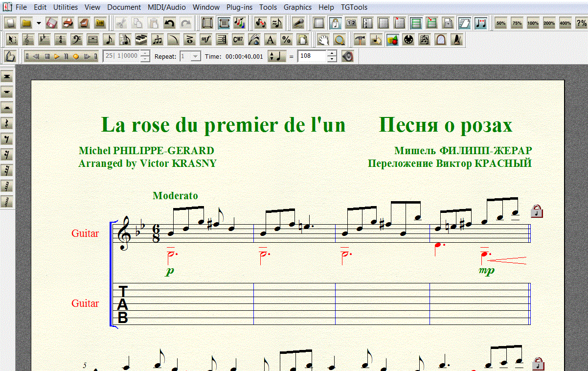Select the Clef tool bass clef icon
This screenshot has height=371, width=588.
tap(77, 40)
